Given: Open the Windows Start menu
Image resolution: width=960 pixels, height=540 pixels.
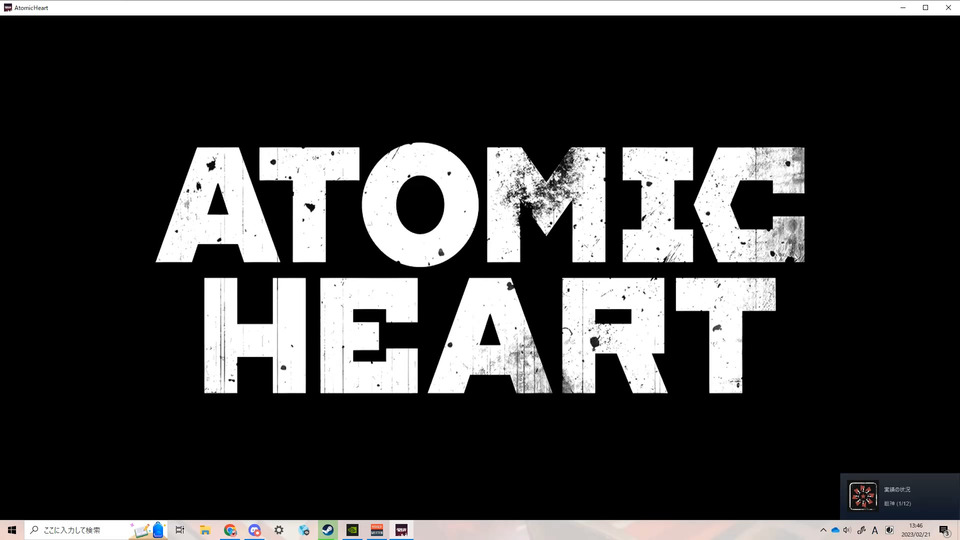Looking at the screenshot, I should 12,530.
